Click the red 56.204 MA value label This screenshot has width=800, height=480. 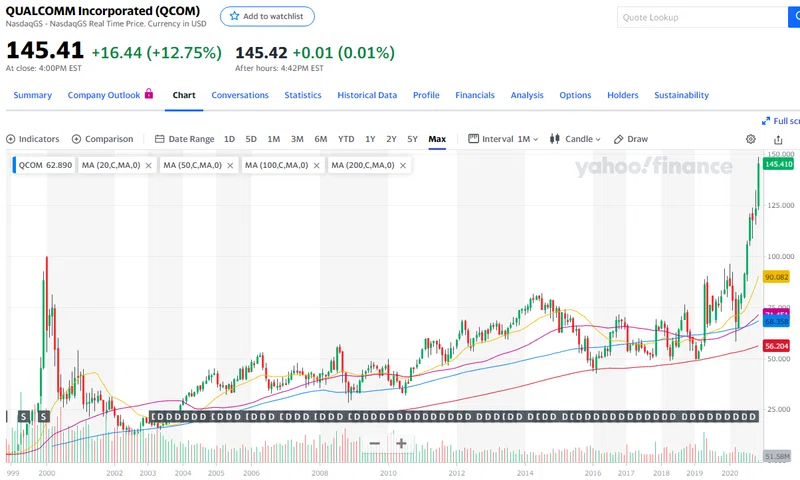(777, 346)
